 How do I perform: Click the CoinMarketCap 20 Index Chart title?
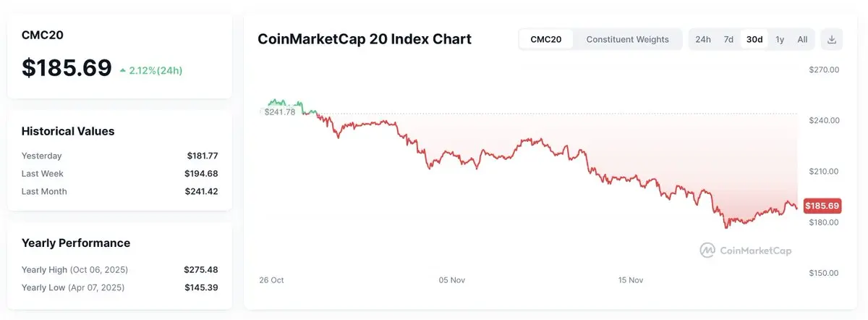365,39
